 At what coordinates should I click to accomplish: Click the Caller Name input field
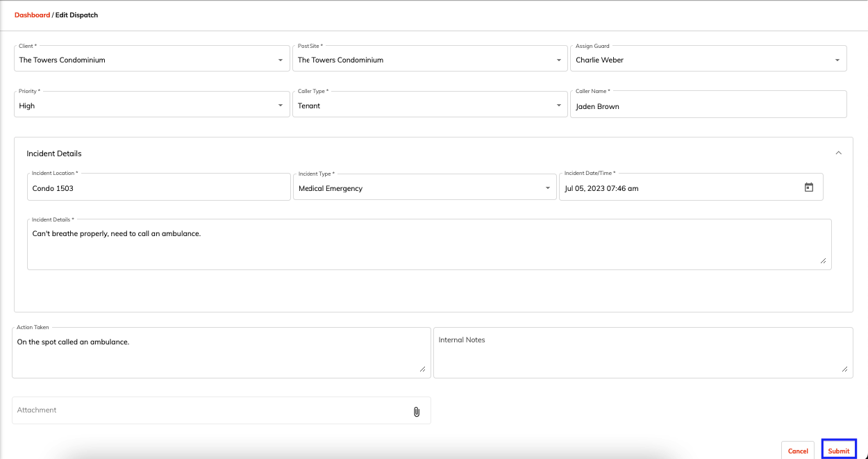pyautogui.click(x=708, y=104)
